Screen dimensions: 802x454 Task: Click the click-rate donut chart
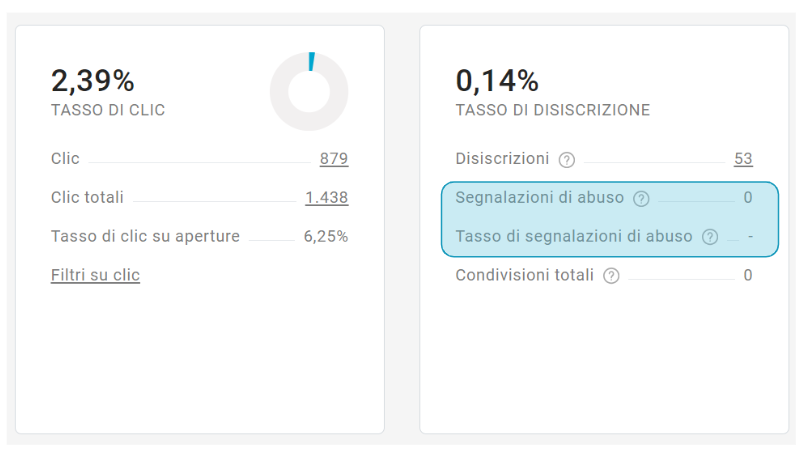[x=309, y=92]
